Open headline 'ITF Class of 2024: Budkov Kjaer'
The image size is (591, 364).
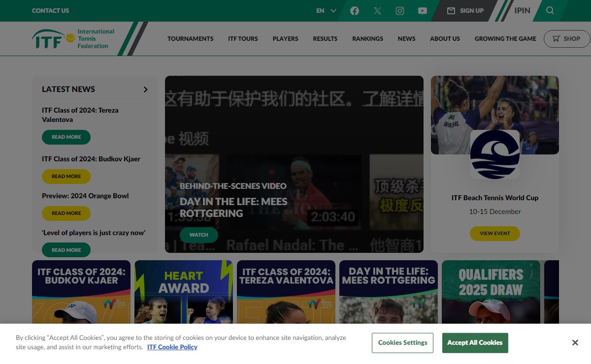[x=91, y=159]
